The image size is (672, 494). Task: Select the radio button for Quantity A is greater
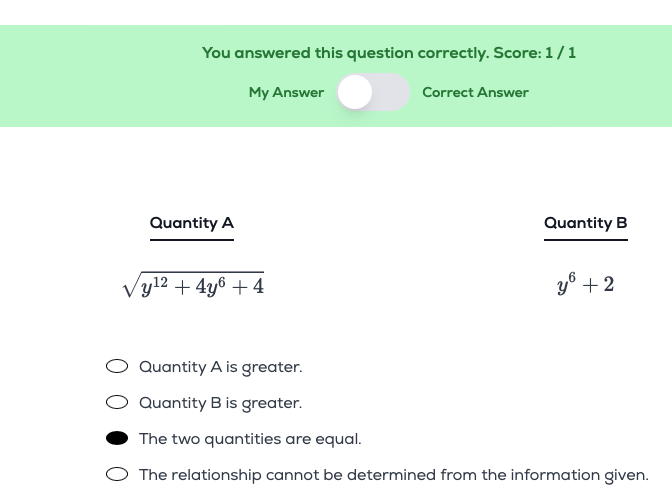(117, 366)
